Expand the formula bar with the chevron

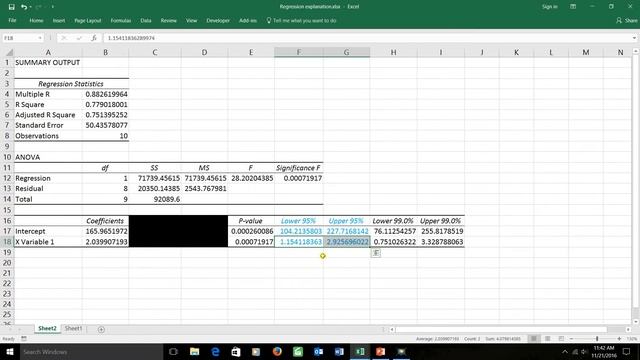tap(634, 38)
